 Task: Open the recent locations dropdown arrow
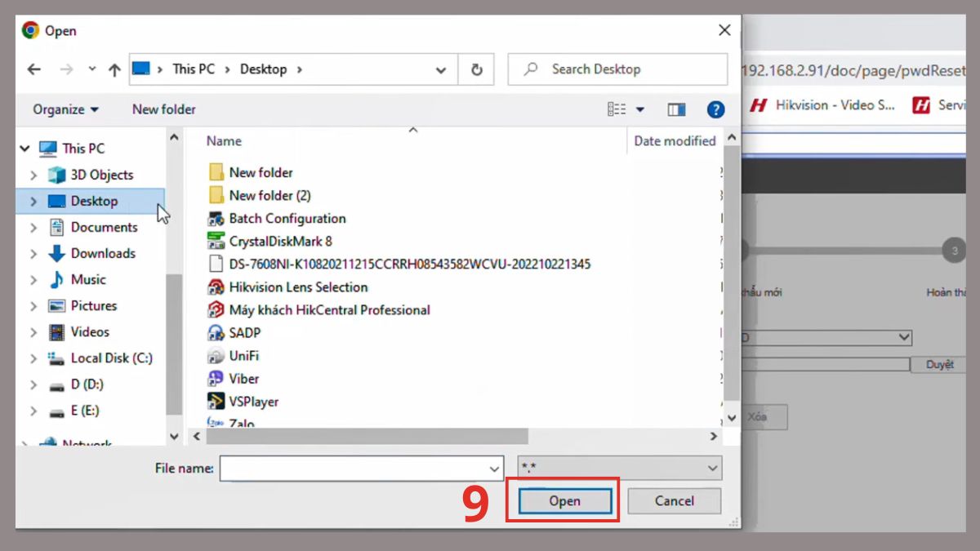(91, 70)
